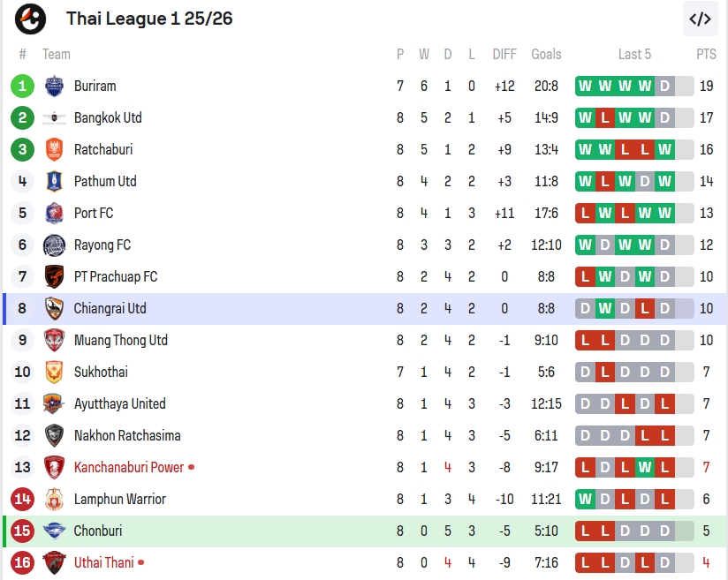This screenshot has height=580, width=728.
Task: Click the Sukhothai club crest
Action: coord(55,372)
